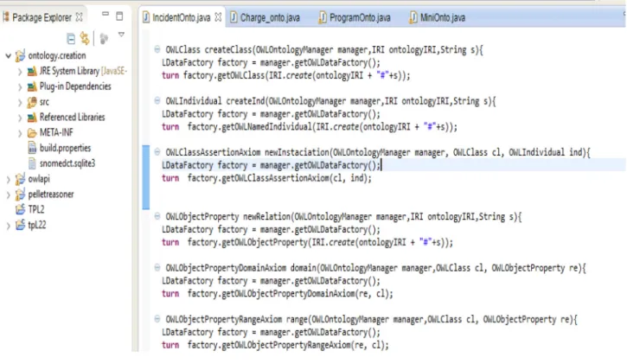Fold the newRelation method
The image size is (627, 364).
[x=157, y=216]
